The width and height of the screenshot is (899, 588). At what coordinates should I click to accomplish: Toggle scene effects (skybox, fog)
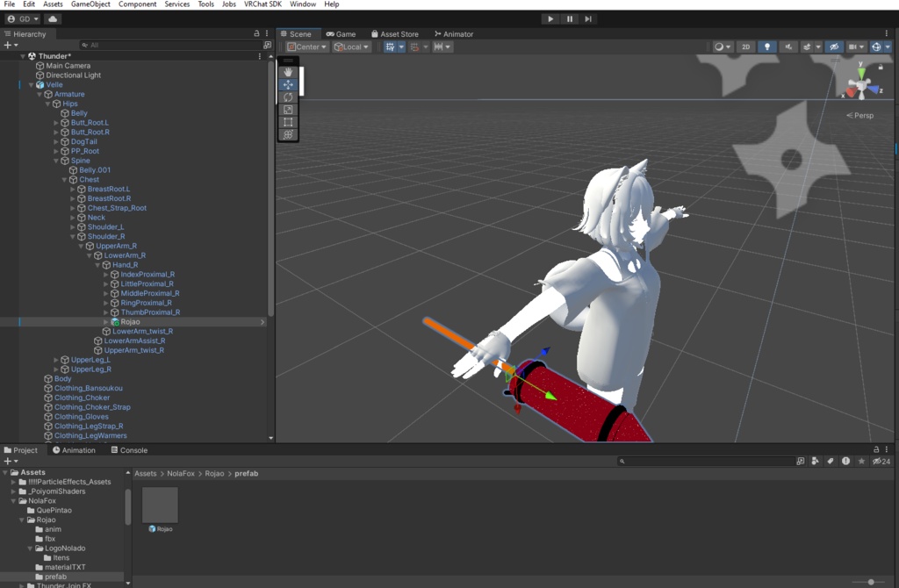pyautogui.click(x=808, y=47)
